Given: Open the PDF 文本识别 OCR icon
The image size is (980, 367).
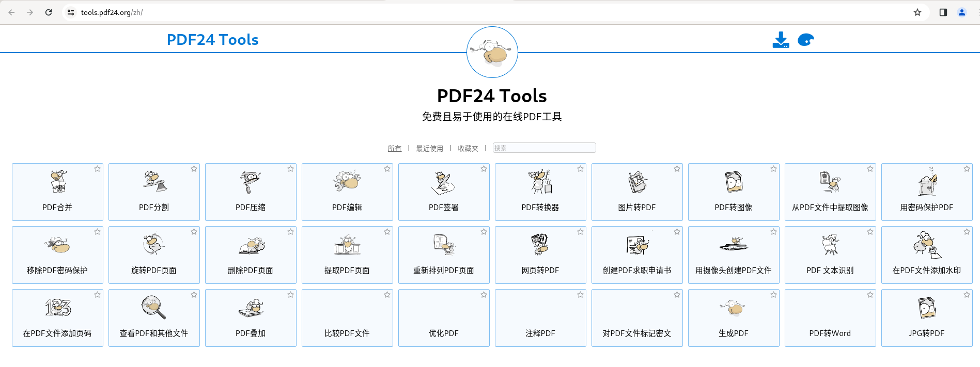Looking at the screenshot, I should pos(830,245).
